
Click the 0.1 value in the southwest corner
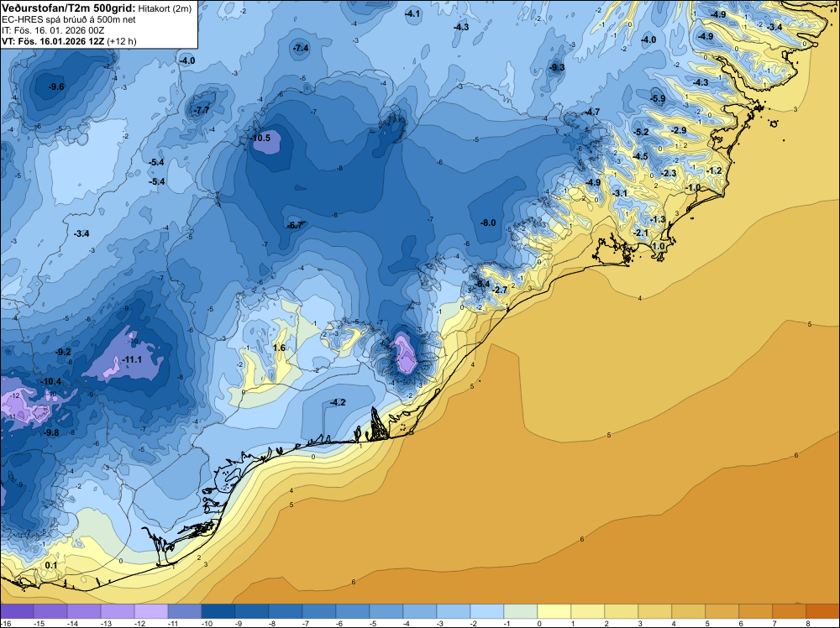tap(51, 565)
